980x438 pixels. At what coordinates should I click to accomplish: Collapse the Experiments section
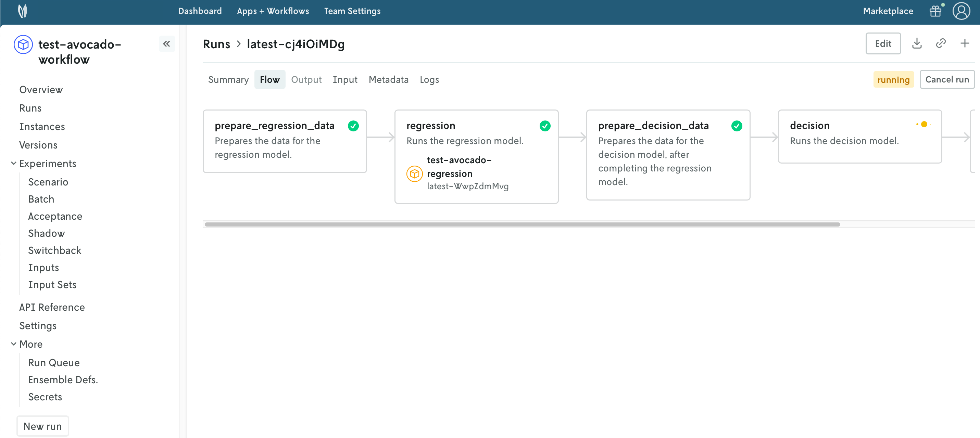coord(14,164)
